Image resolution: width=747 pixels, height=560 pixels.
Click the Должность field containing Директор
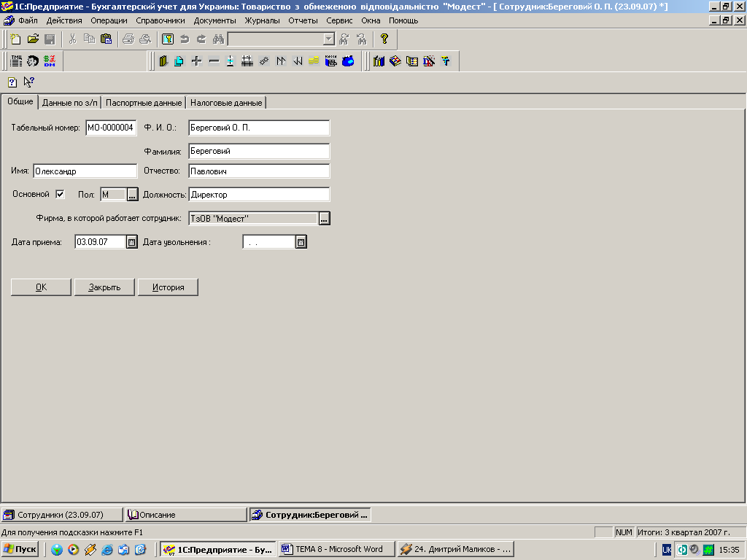point(259,194)
